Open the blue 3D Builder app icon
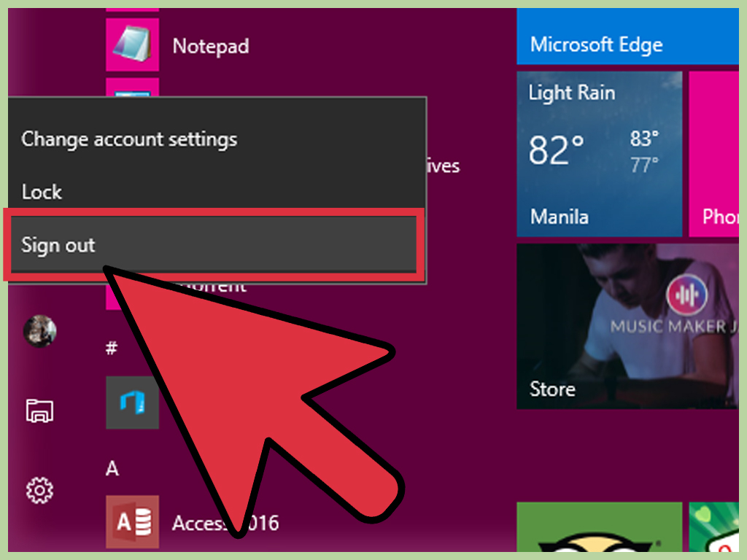 click(133, 402)
